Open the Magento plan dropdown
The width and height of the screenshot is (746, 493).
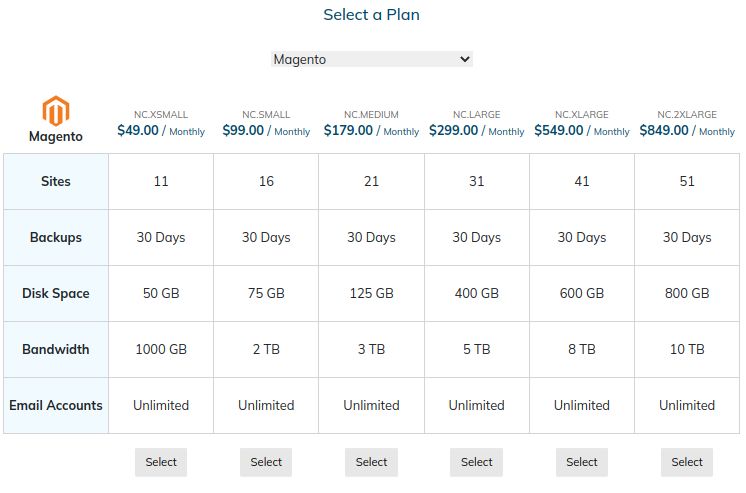coord(371,59)
